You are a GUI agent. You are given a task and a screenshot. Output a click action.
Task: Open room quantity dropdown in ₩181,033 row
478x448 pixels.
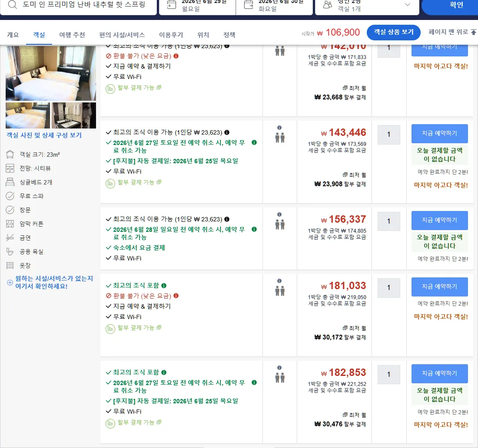coord(388,287)
